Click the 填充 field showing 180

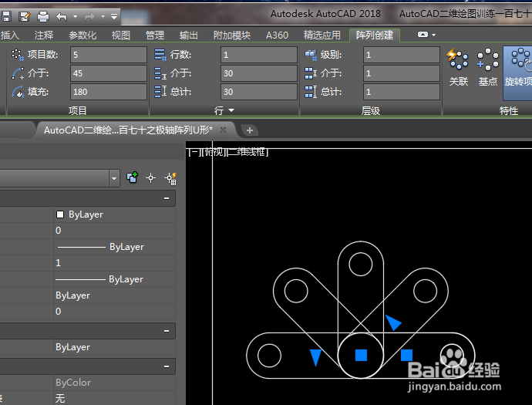[x=109, y=92]
